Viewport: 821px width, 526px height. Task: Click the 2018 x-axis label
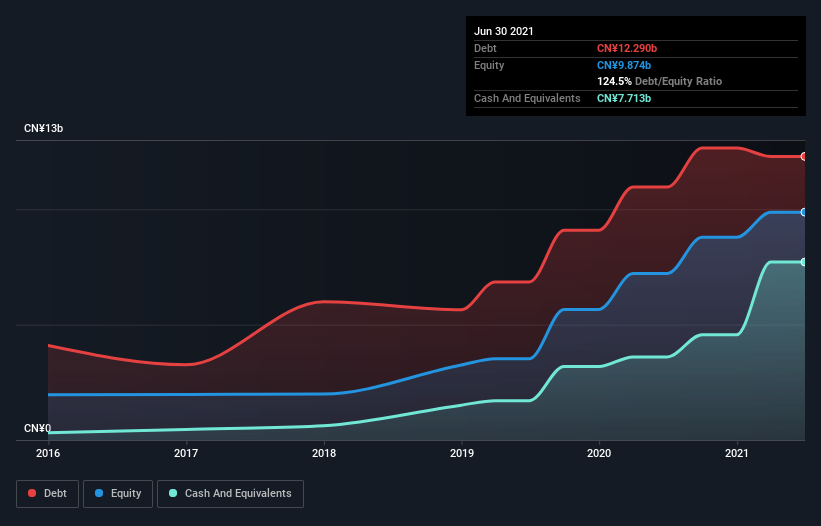click(x=324, y=453)
